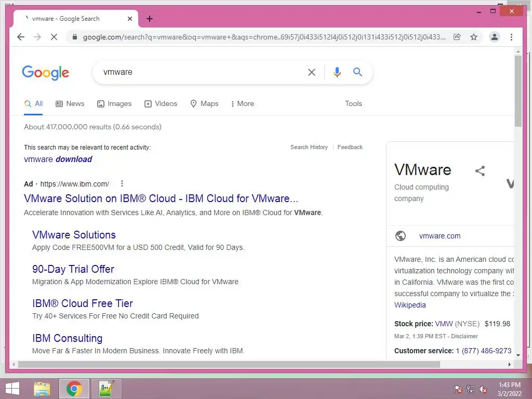Click the address bar URL

click(x=264, y=37)
